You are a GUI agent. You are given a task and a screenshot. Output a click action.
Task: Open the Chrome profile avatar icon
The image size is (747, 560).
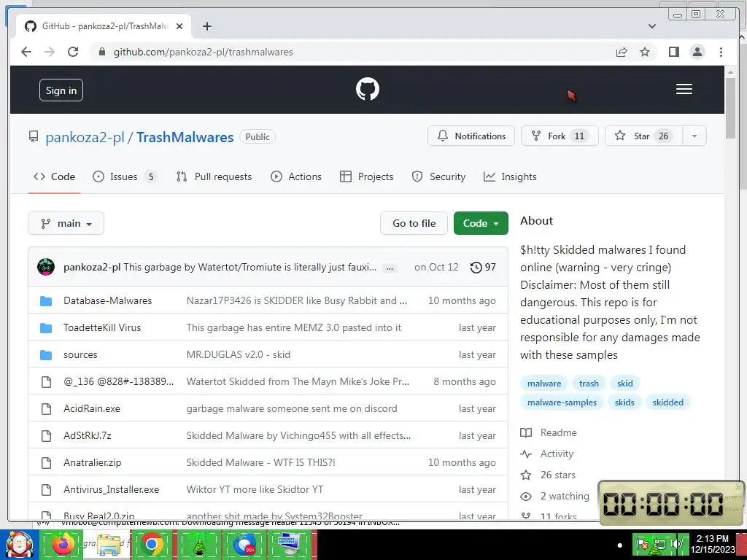tap(697, 52)
